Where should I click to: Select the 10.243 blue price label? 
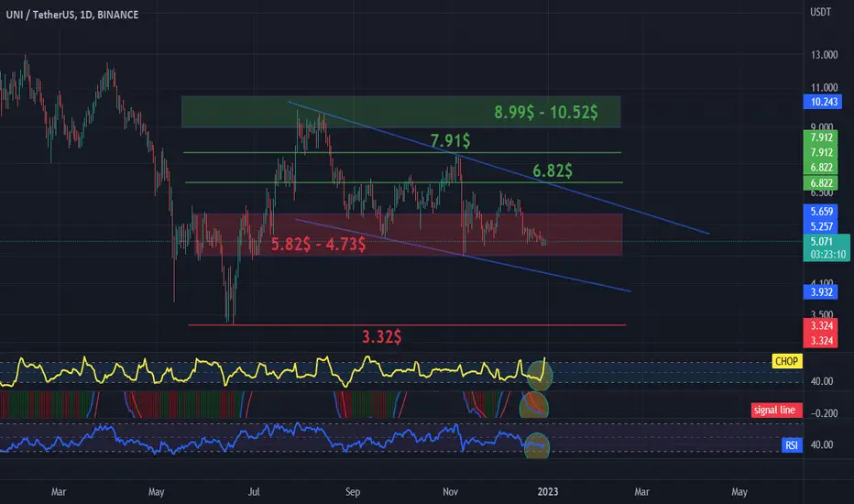823,102
